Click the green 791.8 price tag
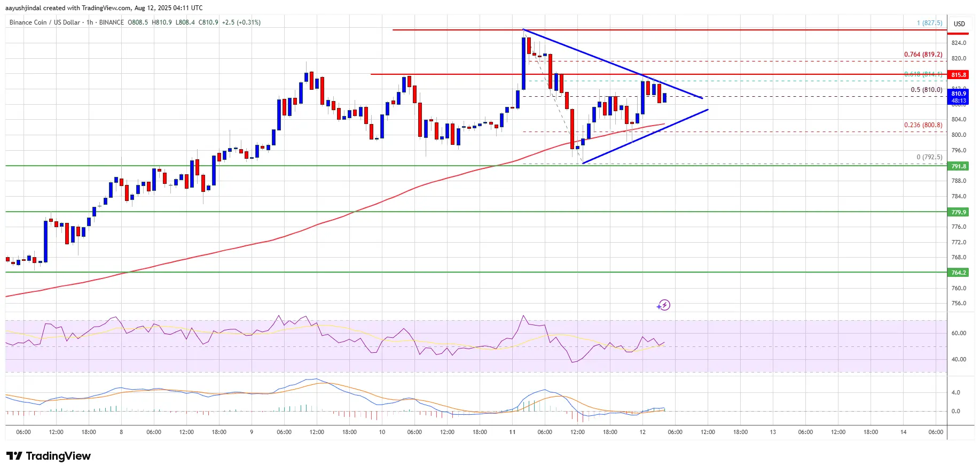 pyautogui.click(x=959, y=166)
